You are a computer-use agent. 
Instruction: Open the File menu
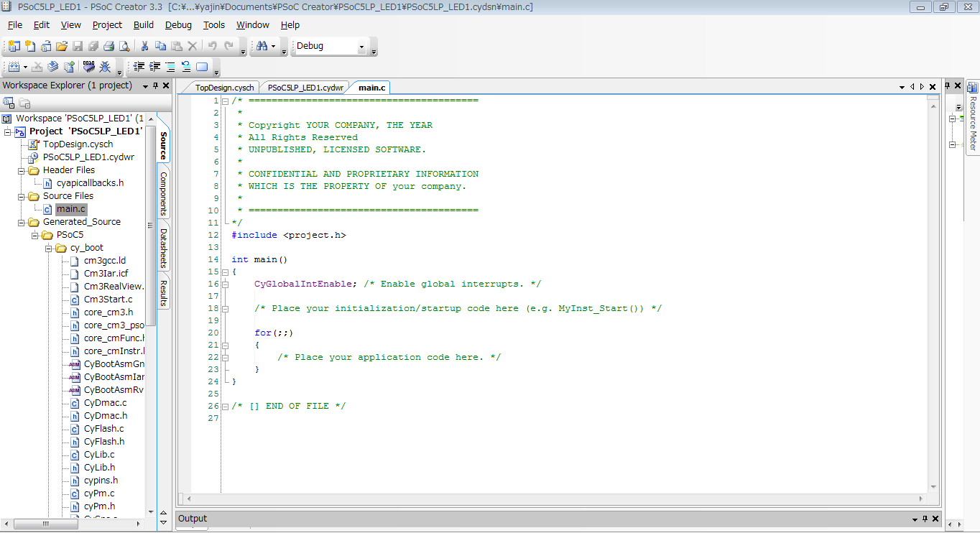pos(15,24)
